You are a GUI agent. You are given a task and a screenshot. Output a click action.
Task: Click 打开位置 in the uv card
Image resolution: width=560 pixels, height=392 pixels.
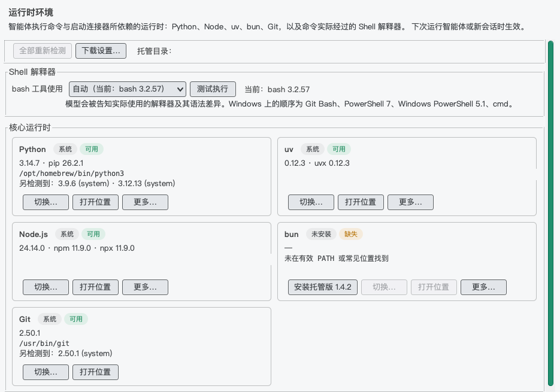click(x=361, y=202)
